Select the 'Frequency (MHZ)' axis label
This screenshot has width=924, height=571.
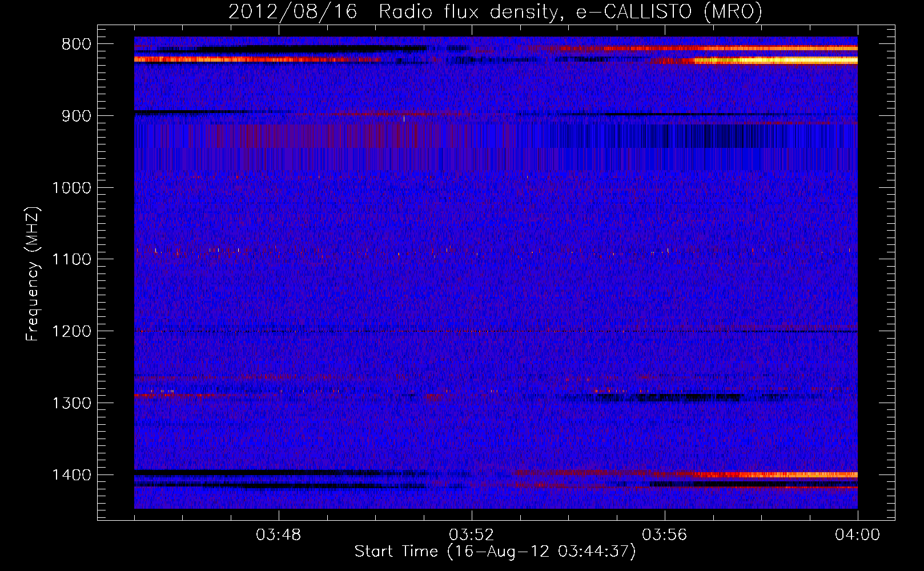pos(33,274)
